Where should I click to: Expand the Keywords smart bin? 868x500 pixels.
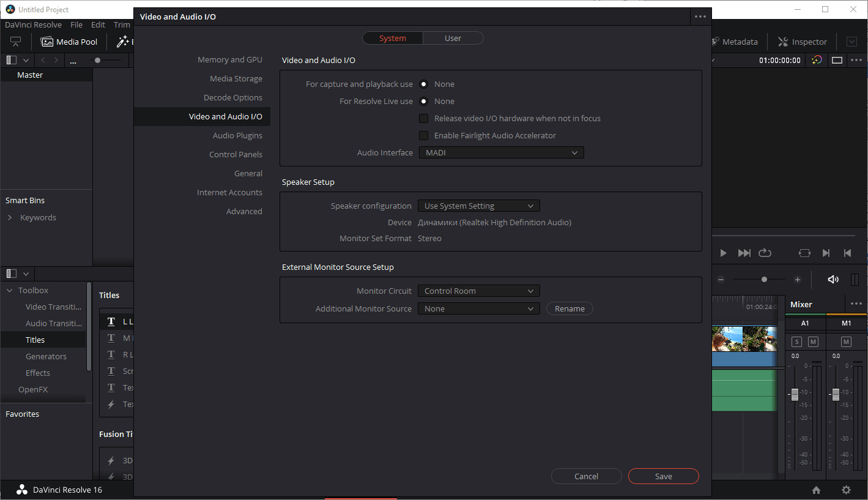9,217
